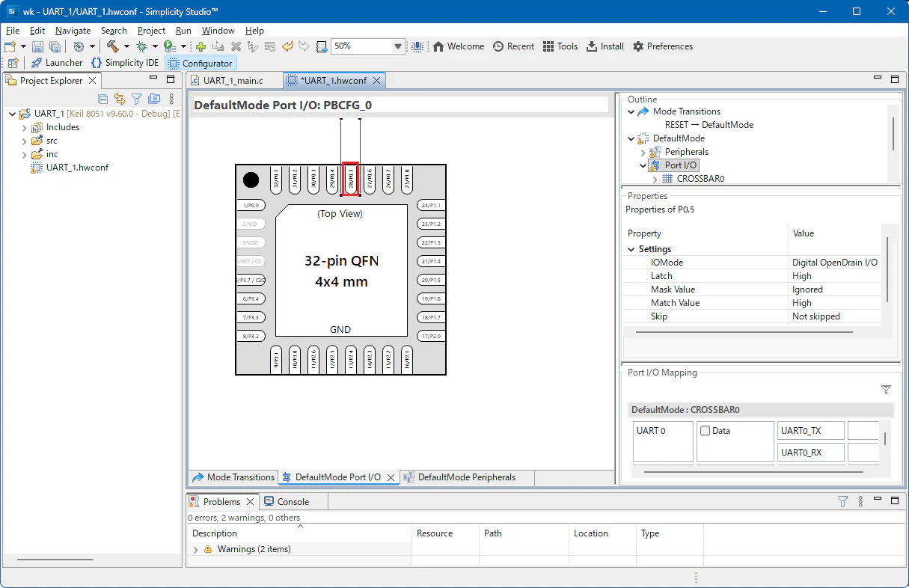Switch to UART_1_main.c editor tab
The width and height of the screenshot is (909, 588).
(x=233, y=80)
